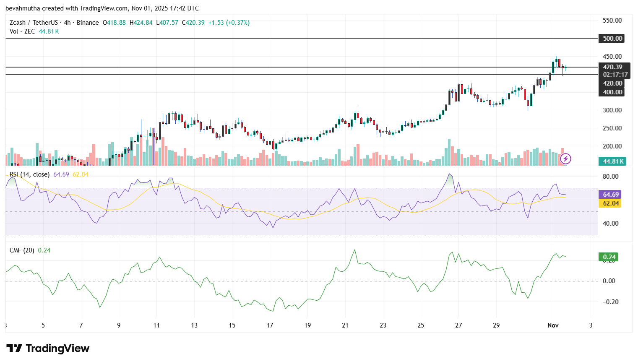Click the 80.00 level on the RSI scale
Image resolution: width=638 pixels, height=364 pixels.
611,177
